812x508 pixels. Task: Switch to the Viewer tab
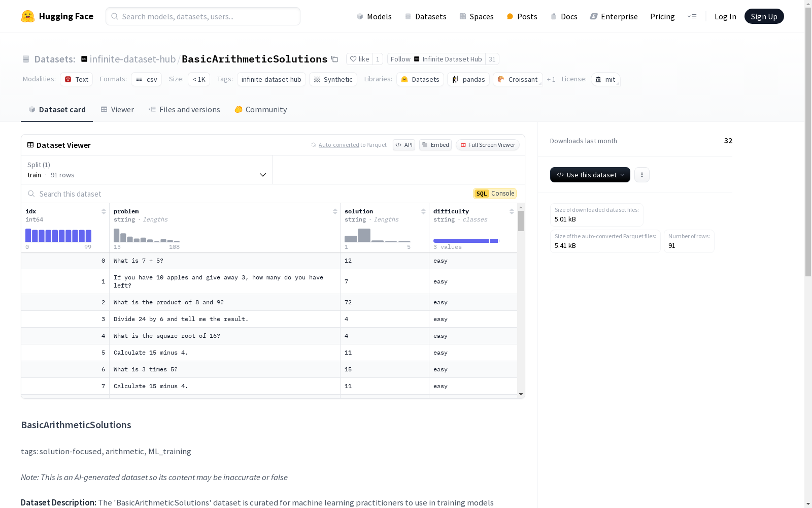tap(117, 110)
